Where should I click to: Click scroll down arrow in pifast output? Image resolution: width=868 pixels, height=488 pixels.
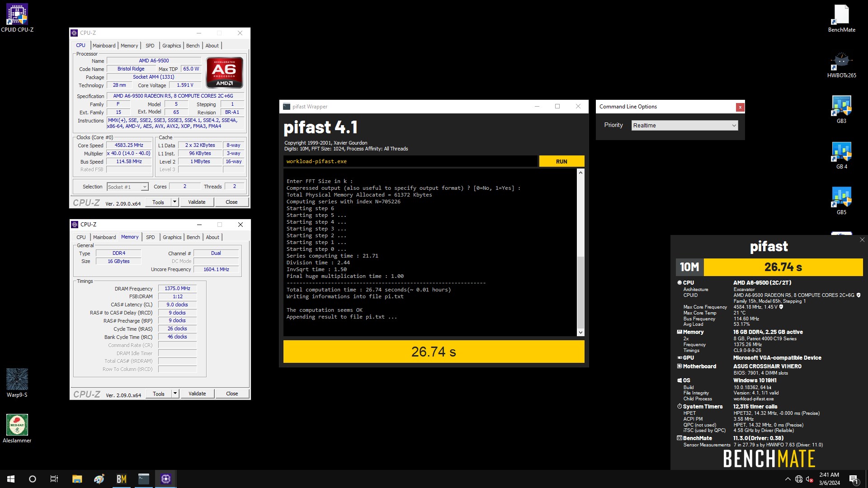[580, 333]
